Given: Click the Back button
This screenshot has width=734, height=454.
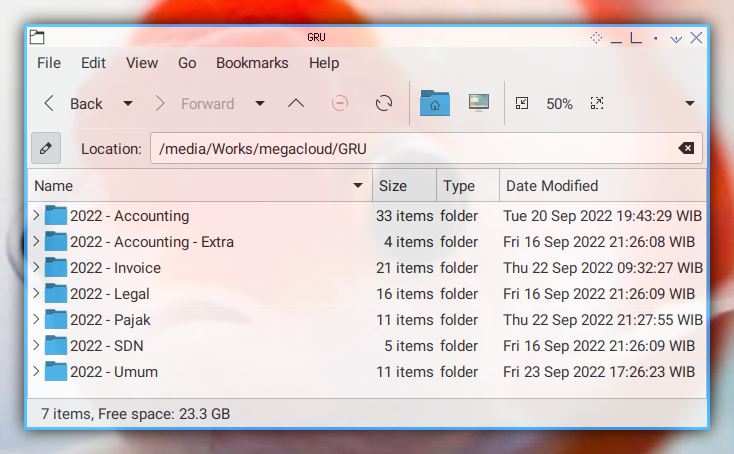Looking at the screenshot, I should tap(74, 103).
